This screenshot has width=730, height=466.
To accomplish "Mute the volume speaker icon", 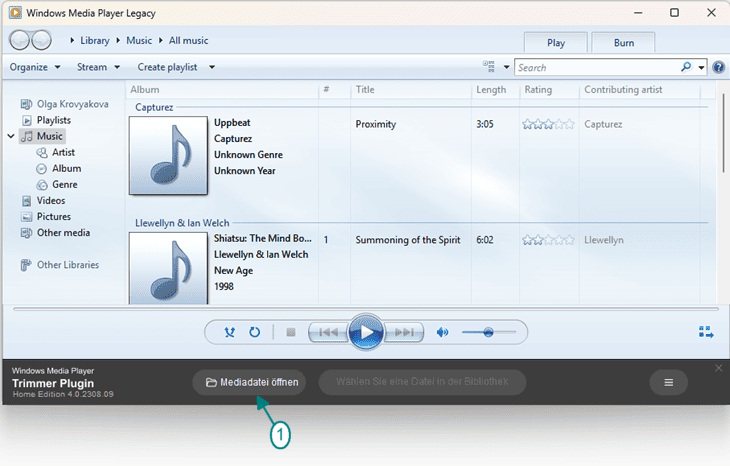I will [x=442, y=332].
